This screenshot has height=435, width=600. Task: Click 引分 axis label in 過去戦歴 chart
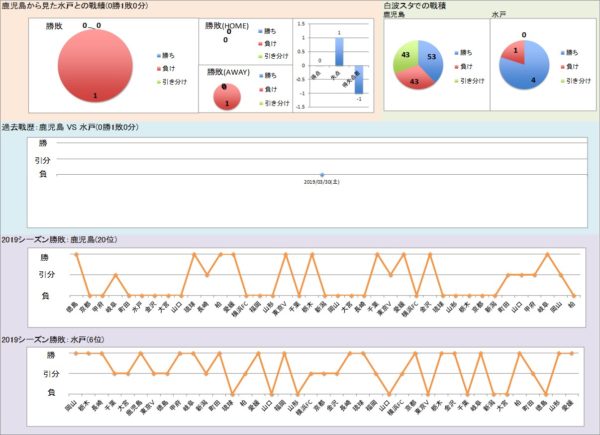pos(42,160)
